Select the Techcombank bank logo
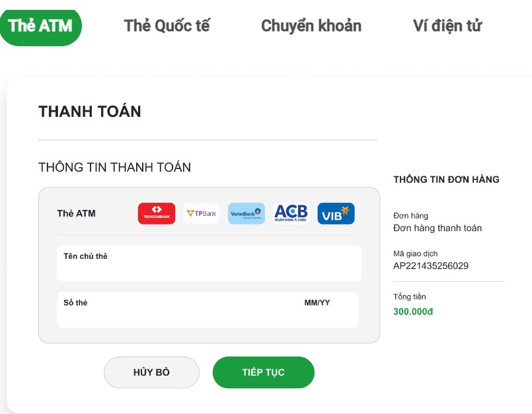The height and width of the screenshot is (414, 532). click(157, 214)
